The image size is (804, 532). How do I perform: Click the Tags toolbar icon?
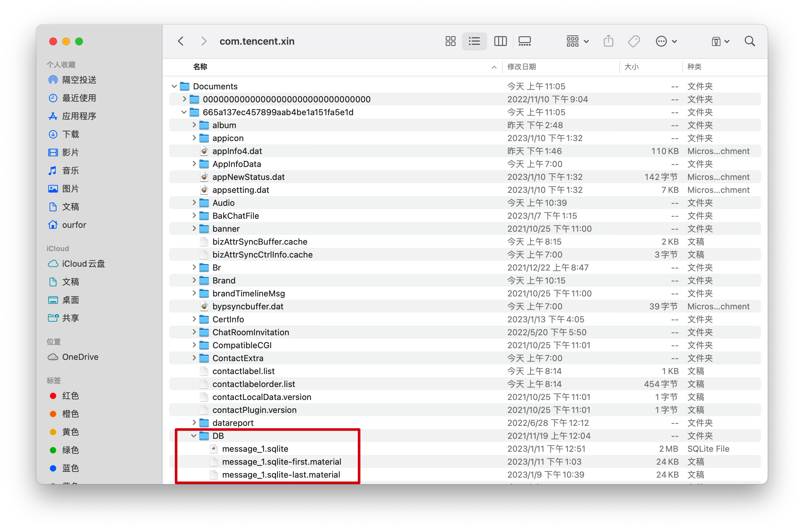click(x=634, y=41)
